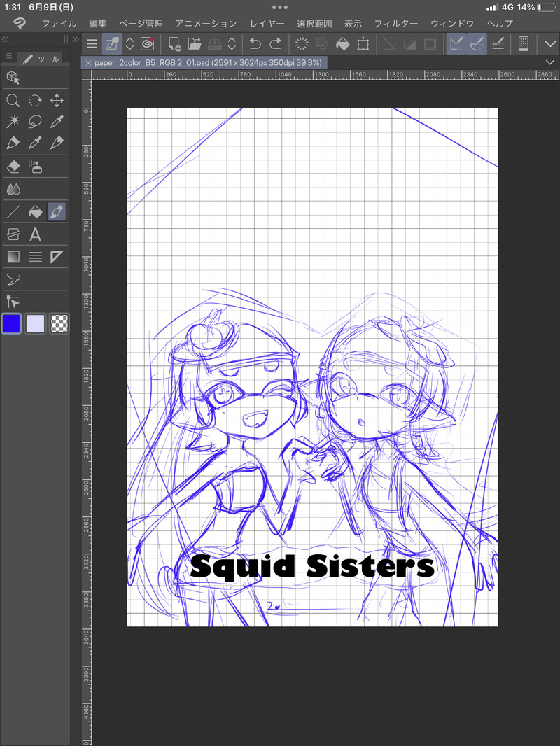Select the straight Line figure tool

pyautogui.click(x=13, y=212)
